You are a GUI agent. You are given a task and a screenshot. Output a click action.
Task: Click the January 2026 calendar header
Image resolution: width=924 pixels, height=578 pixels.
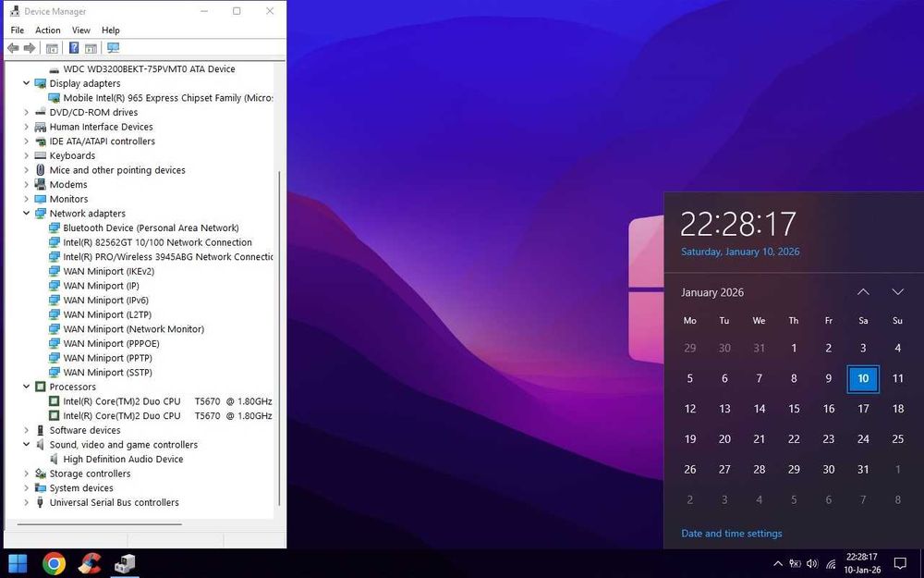click(x=712, y=292)
